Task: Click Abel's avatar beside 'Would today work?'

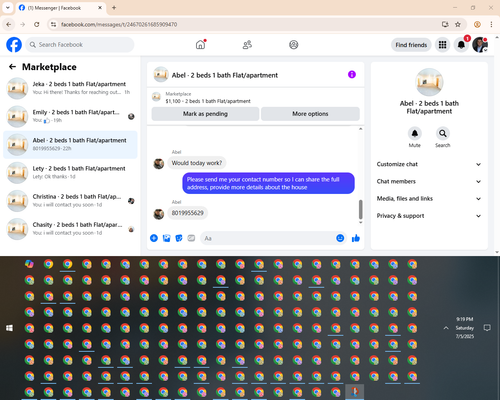Action: (159, 163)
